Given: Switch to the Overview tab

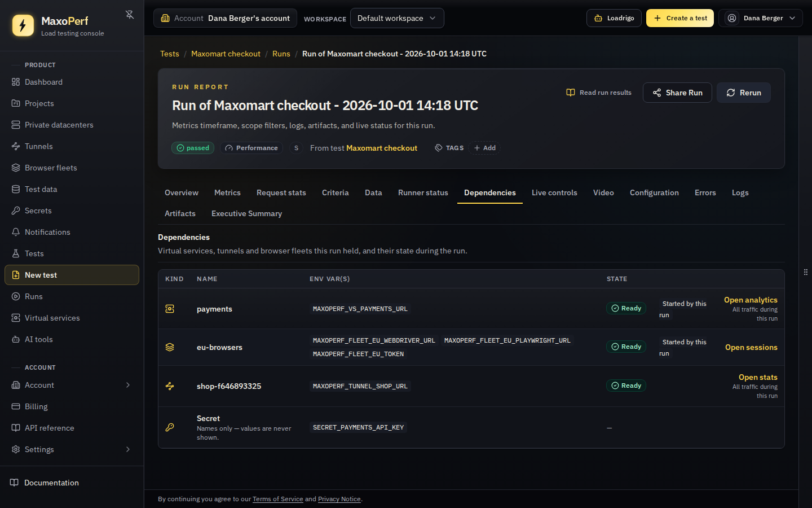Looking at the screenshot, I should click(182, 192).
